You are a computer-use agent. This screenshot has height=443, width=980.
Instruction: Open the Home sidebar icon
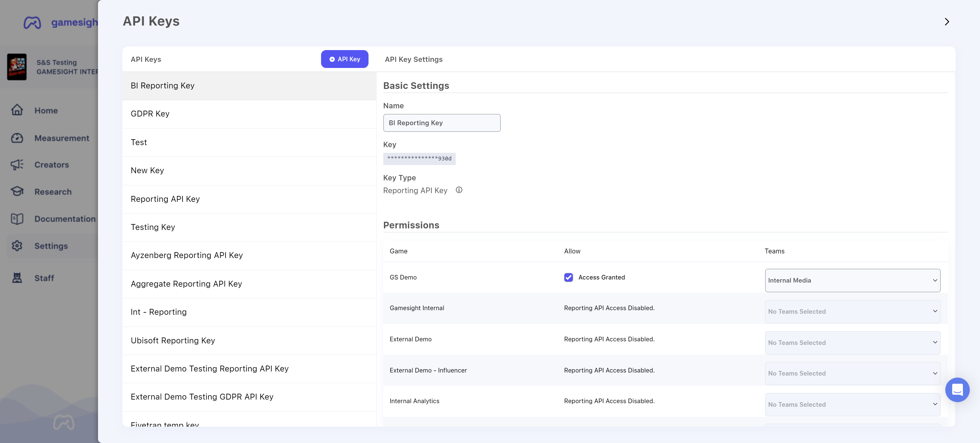[x=17, y=110]
